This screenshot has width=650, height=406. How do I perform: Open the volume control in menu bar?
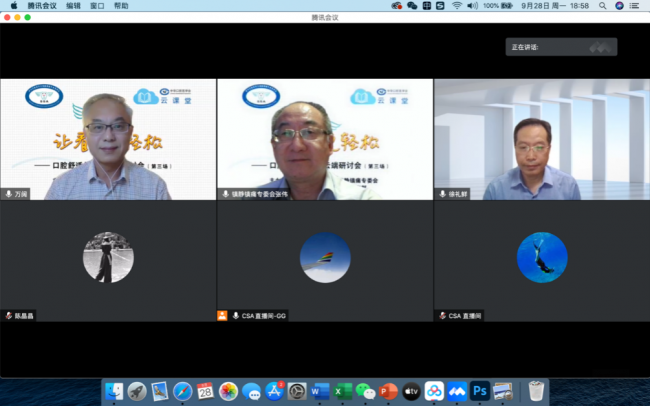(x=474, y=5)
